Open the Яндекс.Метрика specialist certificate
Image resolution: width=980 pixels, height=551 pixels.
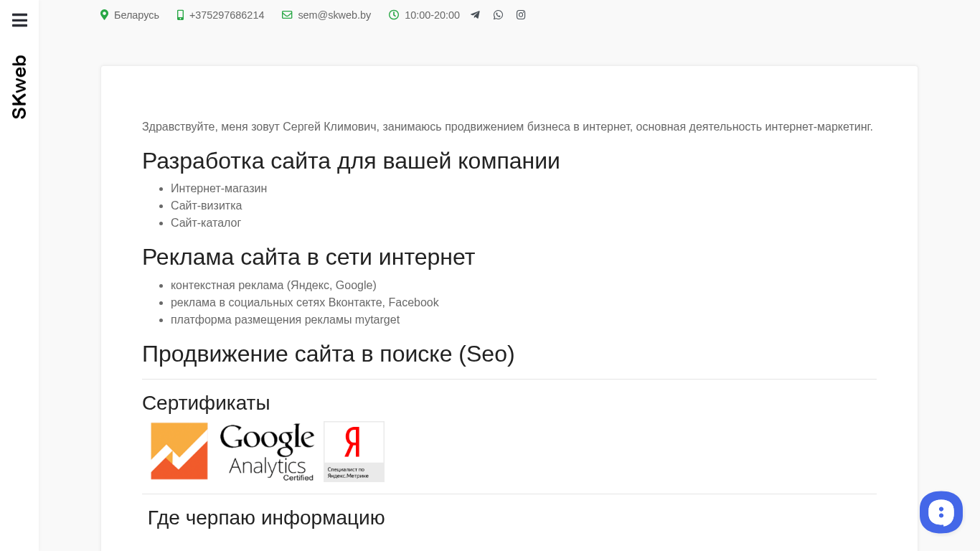[x=354, y=451]
